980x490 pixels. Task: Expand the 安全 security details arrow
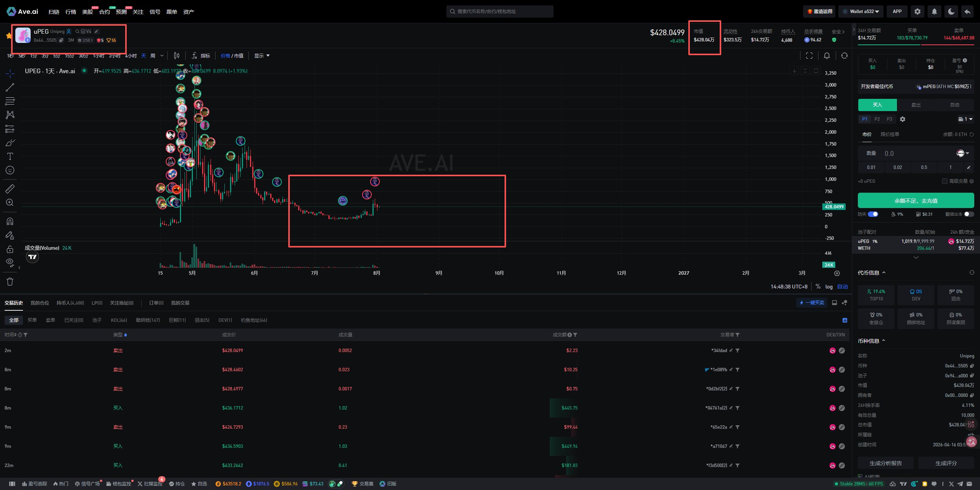[843, 32]
